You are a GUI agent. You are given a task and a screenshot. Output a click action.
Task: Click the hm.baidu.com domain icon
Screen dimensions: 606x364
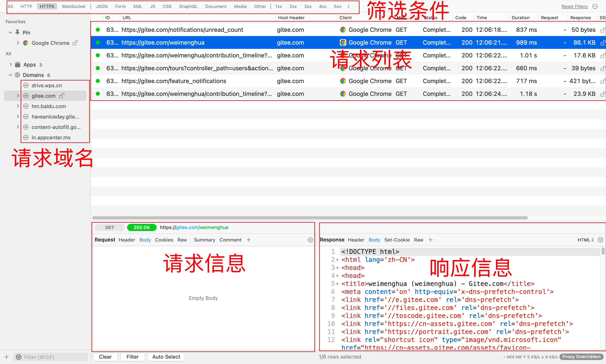click(26, 106)
